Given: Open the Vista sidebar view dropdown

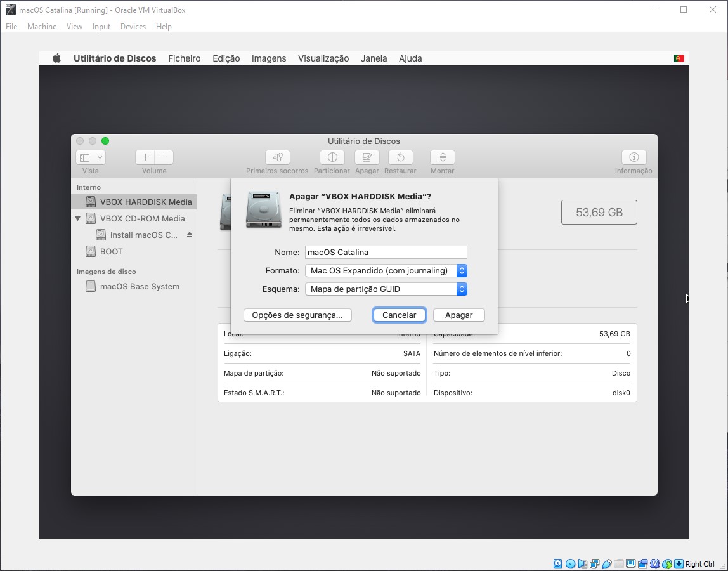Looking at the screenshot, I should coord(91,157).
